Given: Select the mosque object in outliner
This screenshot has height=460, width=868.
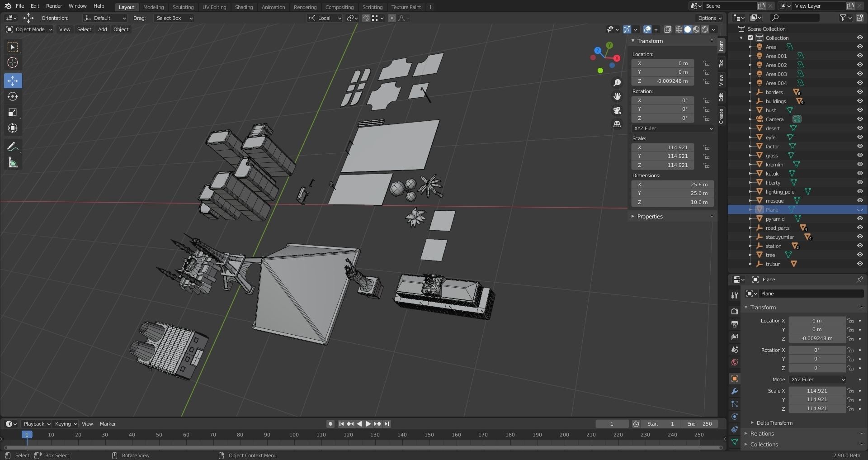Looking at the screenshot, I should point(774,201).
